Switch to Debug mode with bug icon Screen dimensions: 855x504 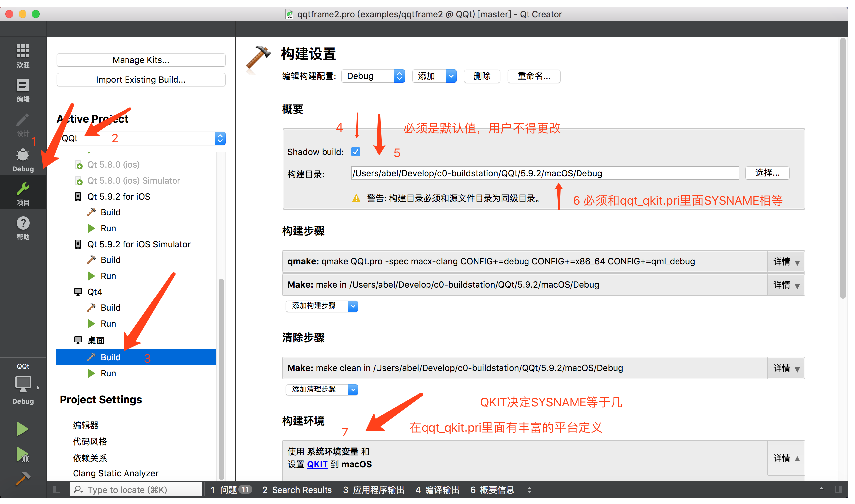pos(23,160)
